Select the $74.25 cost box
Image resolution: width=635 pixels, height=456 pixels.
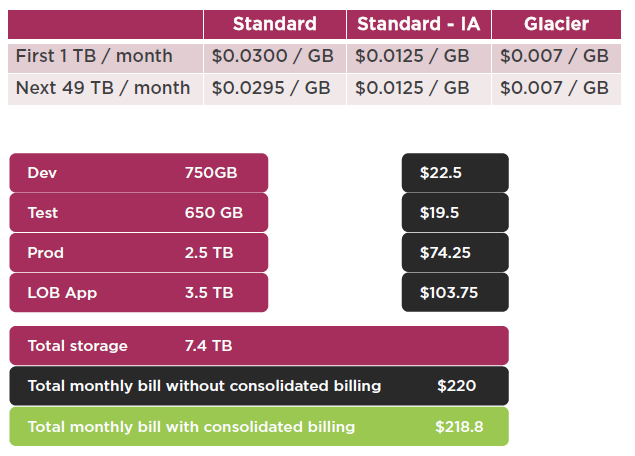pyautogui.click(x=455, y=252)
